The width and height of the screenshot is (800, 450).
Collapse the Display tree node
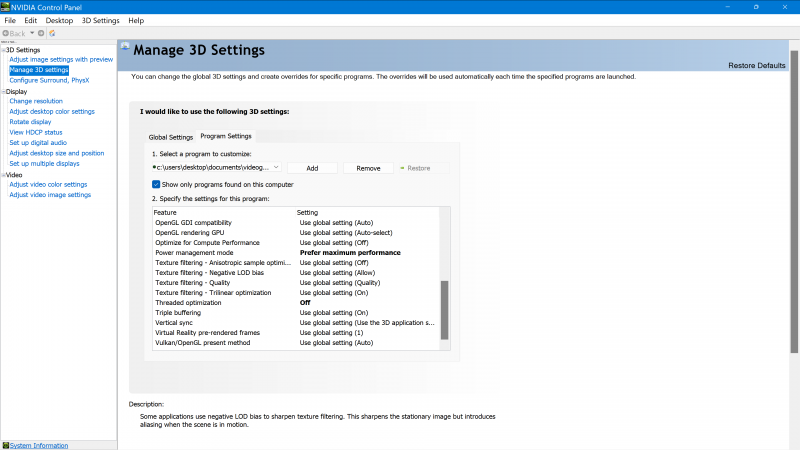(x=3, y=92)
